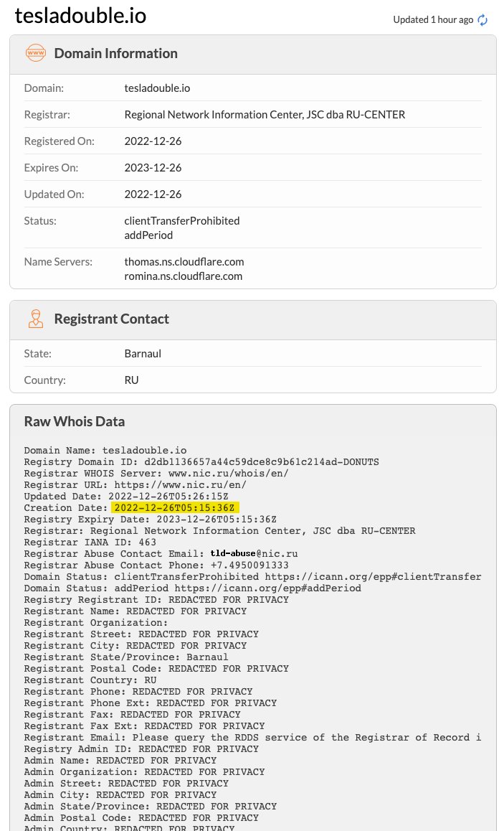This screenshot has height=831, width=504.
Task: Click the Admin Street REDACTED line
Action: pyautogui.click(x=126, y=784)
